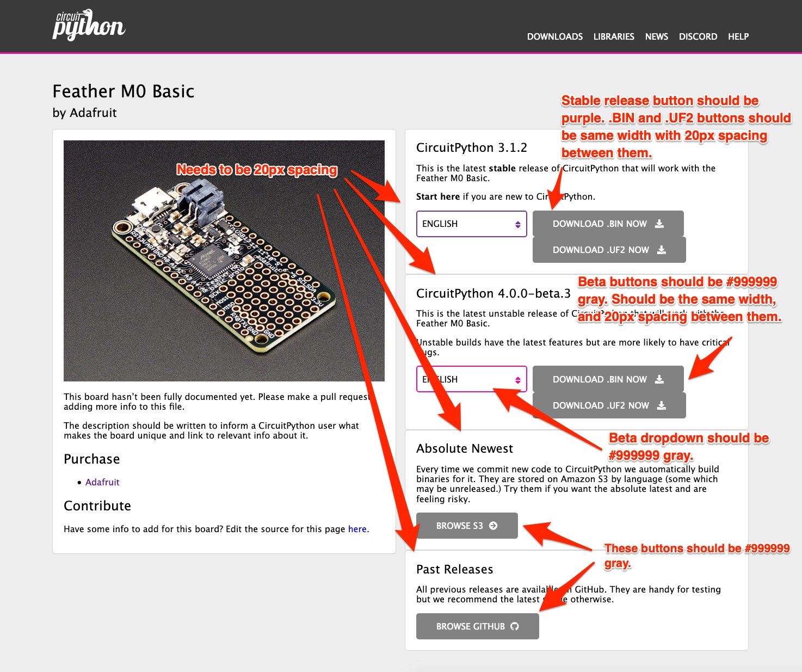Open the DOWNLOADS menu item
This screenshot has height=672, width=802.
554,36
